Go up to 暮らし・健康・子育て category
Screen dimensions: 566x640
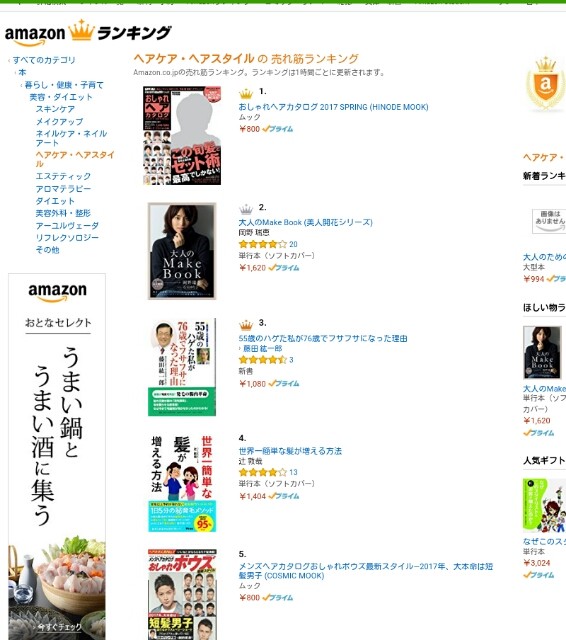(x=64, y=85)
